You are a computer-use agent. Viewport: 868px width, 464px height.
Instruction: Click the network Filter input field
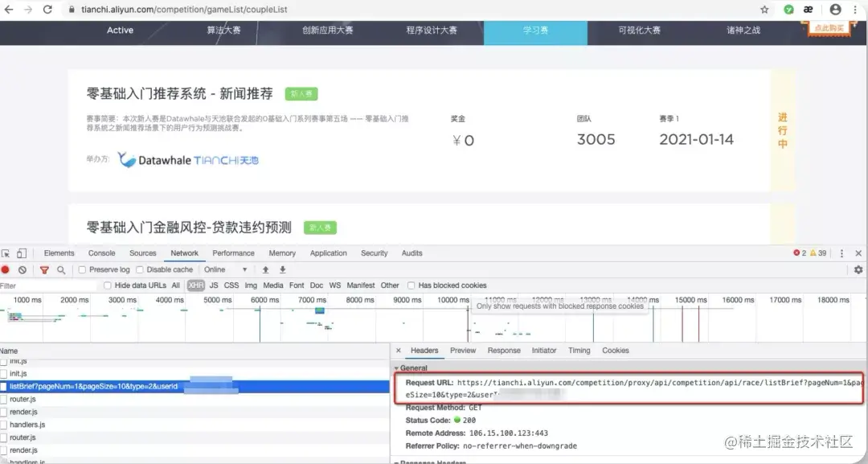point(49,285)
